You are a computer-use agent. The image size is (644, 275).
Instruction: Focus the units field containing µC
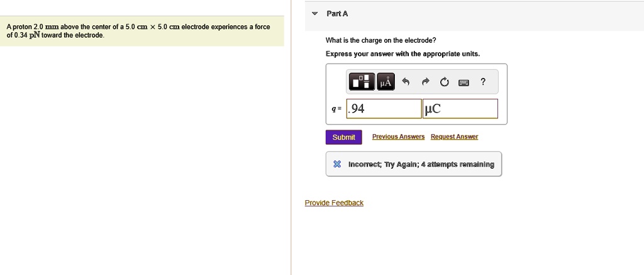(460, 108)
